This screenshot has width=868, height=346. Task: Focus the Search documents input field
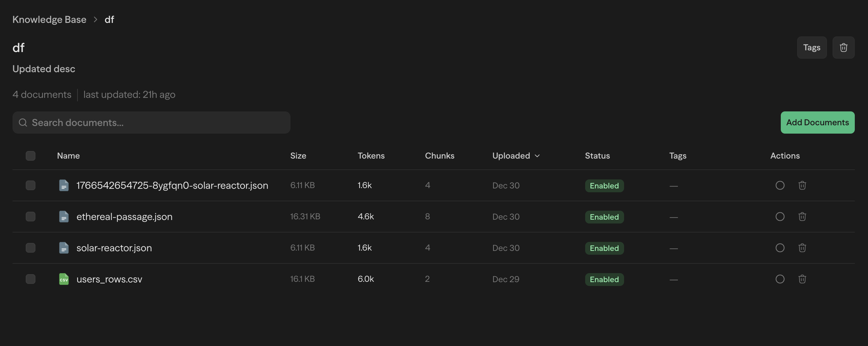pyautogui.click(x=156, y=123)
